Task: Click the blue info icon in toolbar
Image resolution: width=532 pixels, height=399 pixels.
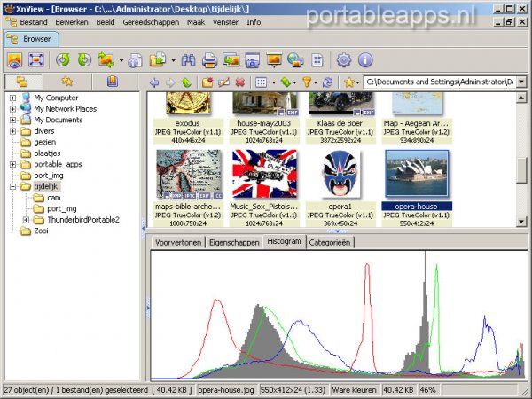Action: 364,60
